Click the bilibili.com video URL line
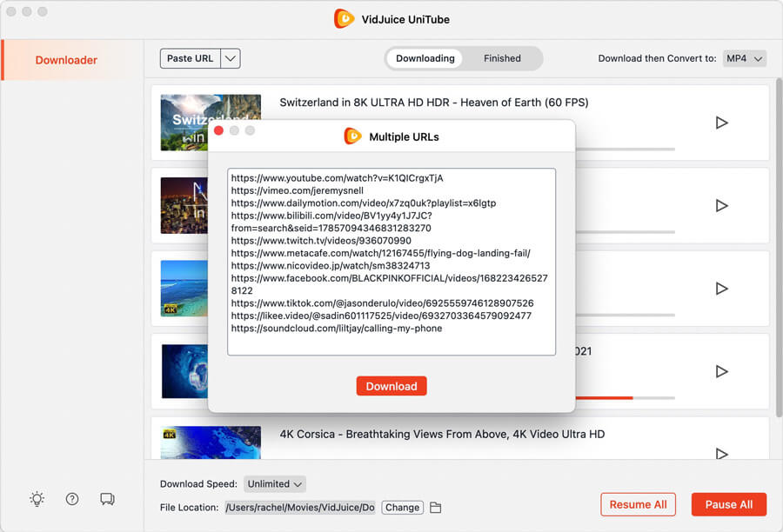 [331, 222]
